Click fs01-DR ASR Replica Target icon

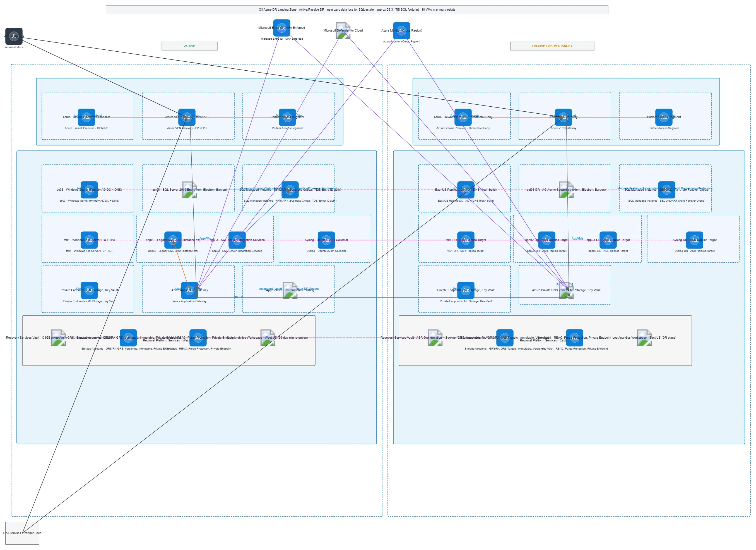click(466, 240)
